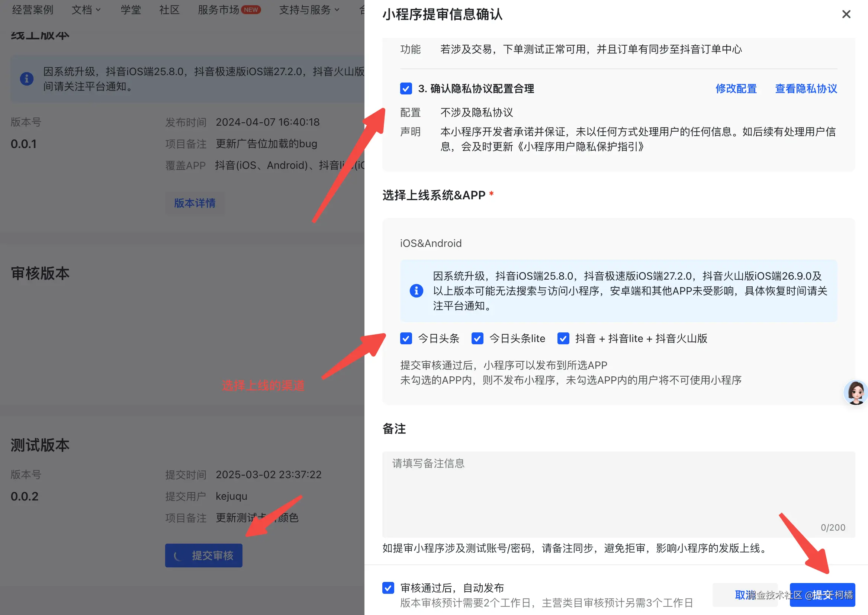868x615 pixels.
Task: Open the 社区 nav item
Action: [169, 10]
